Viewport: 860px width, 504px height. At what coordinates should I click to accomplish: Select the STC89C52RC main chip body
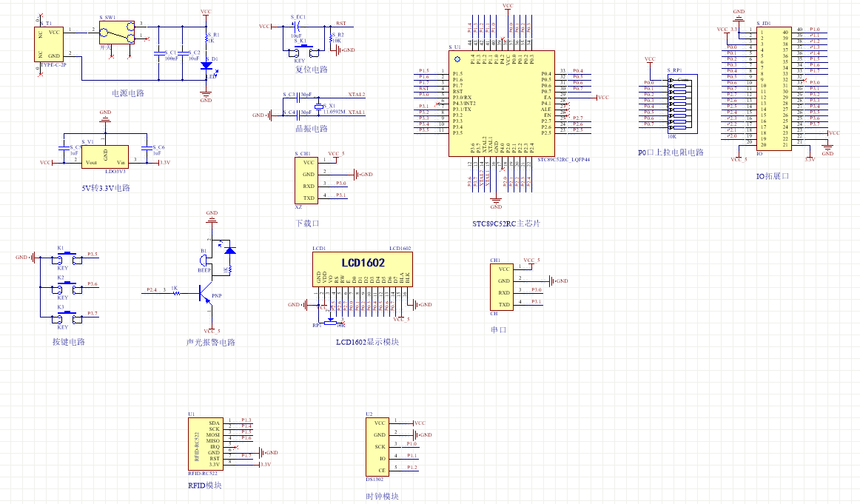(x=500, y=104)
